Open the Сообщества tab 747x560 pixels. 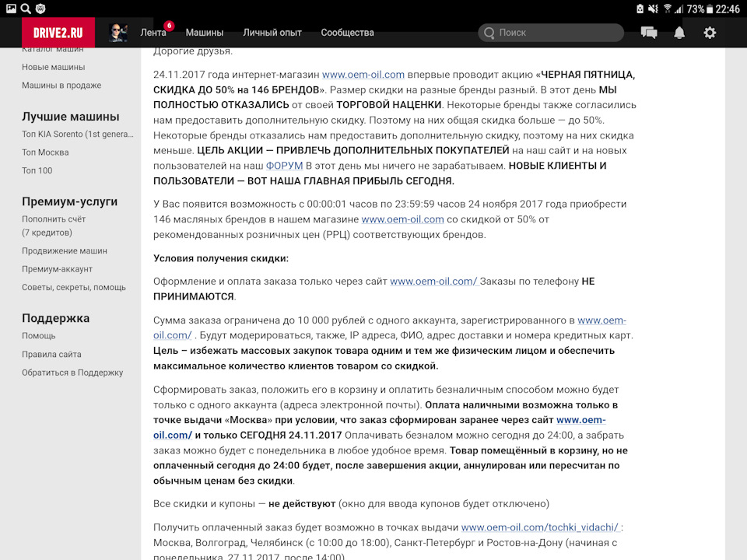pyautogui.click(x=347, y=33)
